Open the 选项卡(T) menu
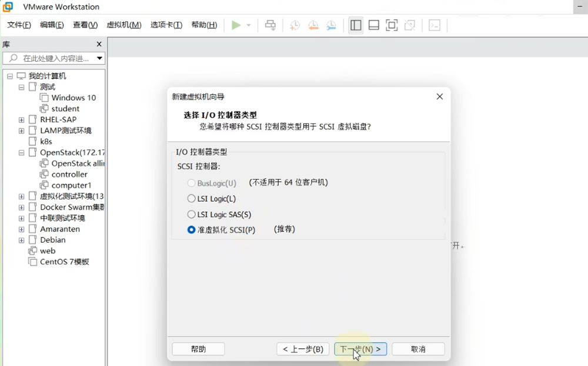 point(166,25)
